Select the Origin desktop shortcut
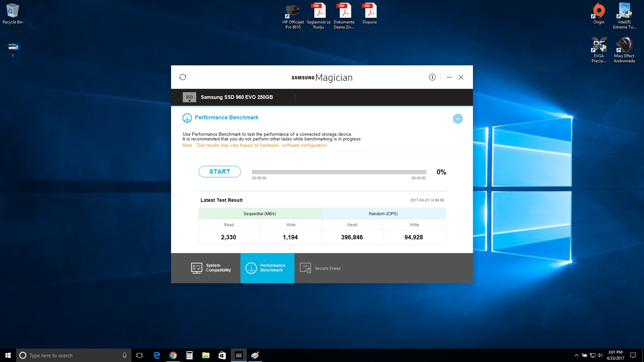Image resolution: width=644 pixels, height=362 pixels. coord(599,14)
